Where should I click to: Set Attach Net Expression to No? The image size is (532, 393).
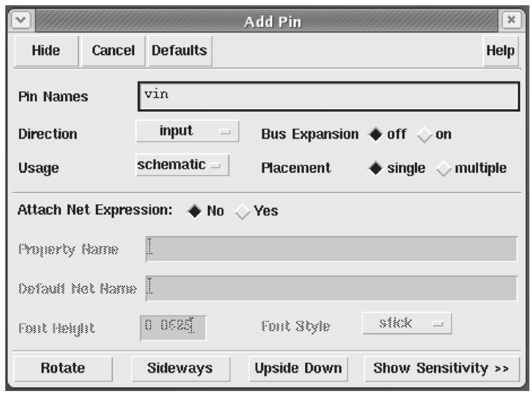(x=195, y=211)
